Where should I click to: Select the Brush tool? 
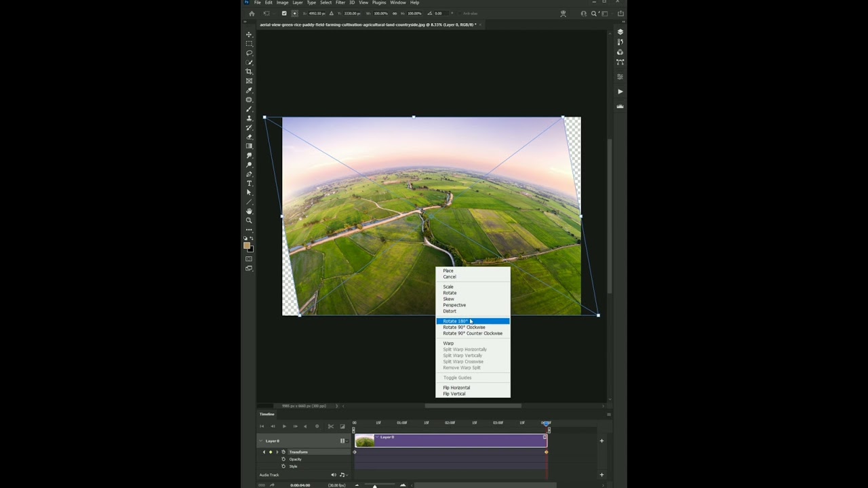coord(249,109)
